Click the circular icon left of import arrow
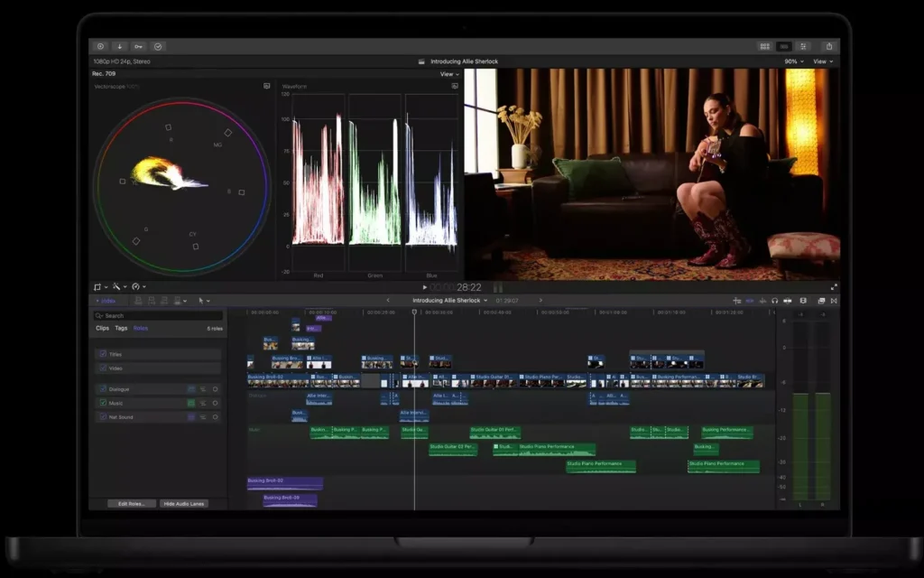Viewport: 924px width, 578px height. (x=100, y=47)
